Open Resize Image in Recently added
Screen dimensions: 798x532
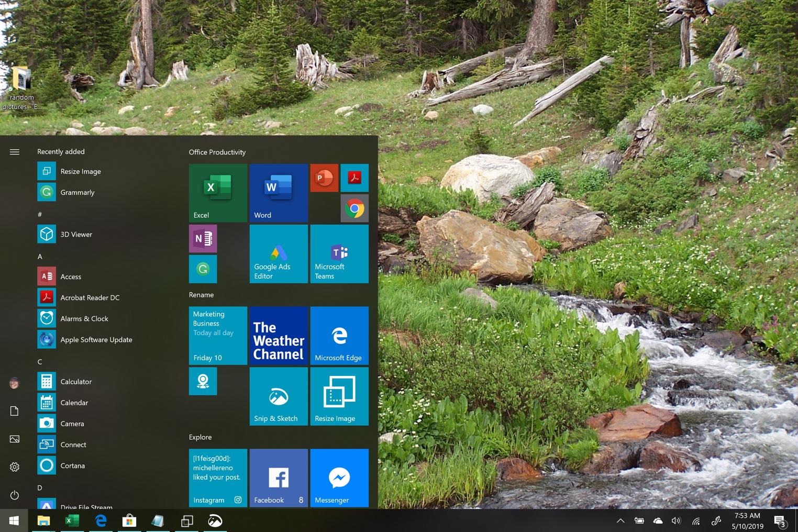[x=105, y=171]
